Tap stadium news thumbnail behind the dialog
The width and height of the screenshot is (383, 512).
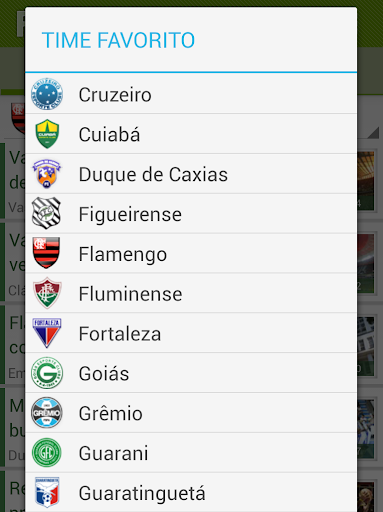point(366,181)
